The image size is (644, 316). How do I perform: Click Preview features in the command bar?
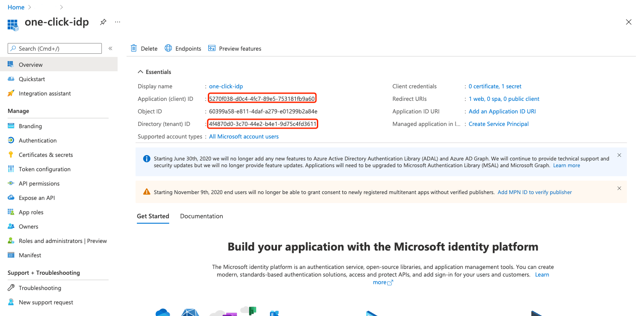click(240, 48)
